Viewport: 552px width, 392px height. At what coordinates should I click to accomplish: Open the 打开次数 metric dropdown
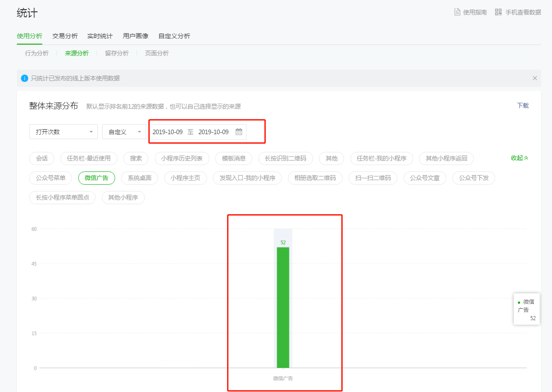(x=63, y=132)
